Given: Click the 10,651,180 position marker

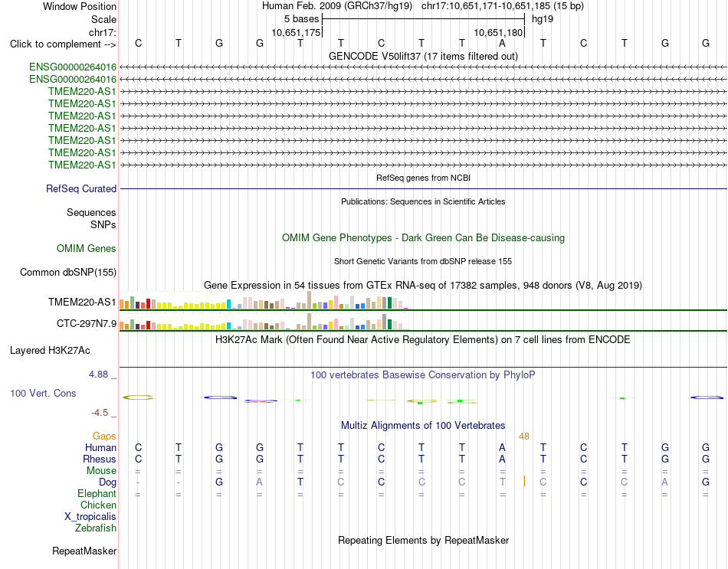Looking at the screenshot, I should [498, 32].
